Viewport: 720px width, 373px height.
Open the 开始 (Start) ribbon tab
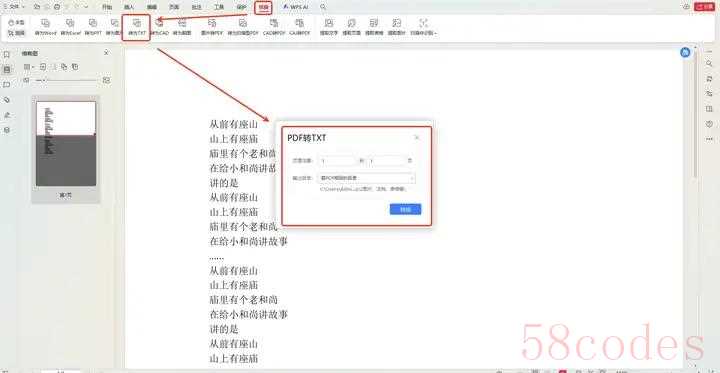107,7
